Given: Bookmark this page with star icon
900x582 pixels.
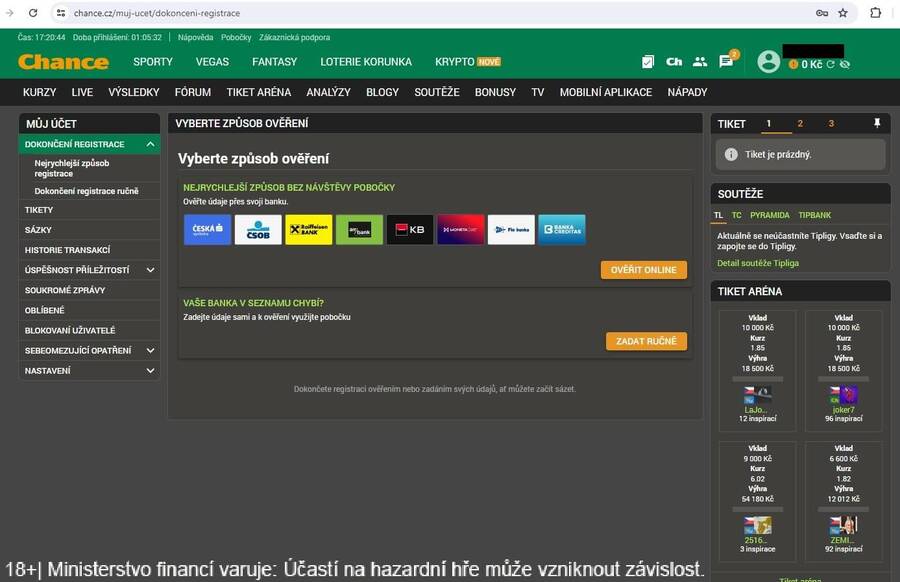Looking at the screenshot, I should coord(843,13).
